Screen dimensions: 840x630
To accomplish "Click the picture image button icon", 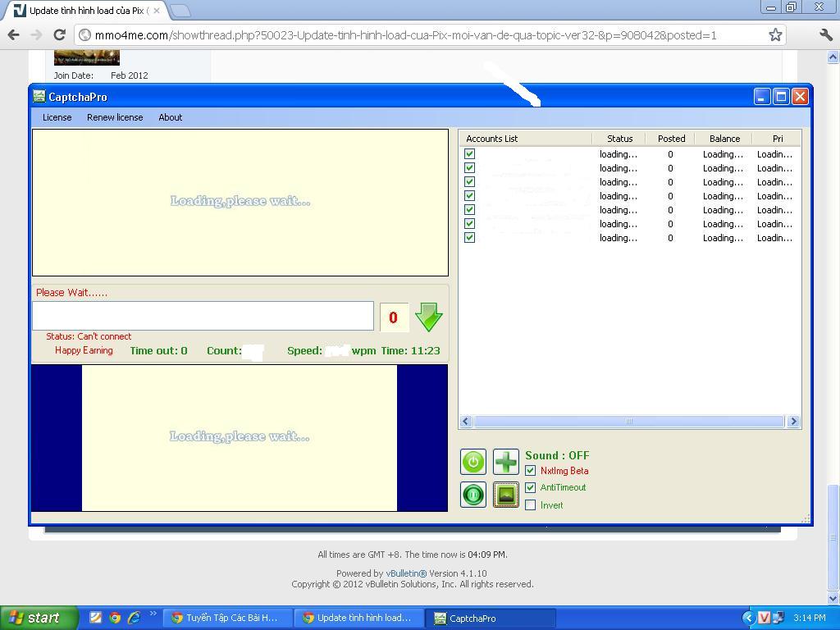I will pyautogui.click(x=505, y=495).
